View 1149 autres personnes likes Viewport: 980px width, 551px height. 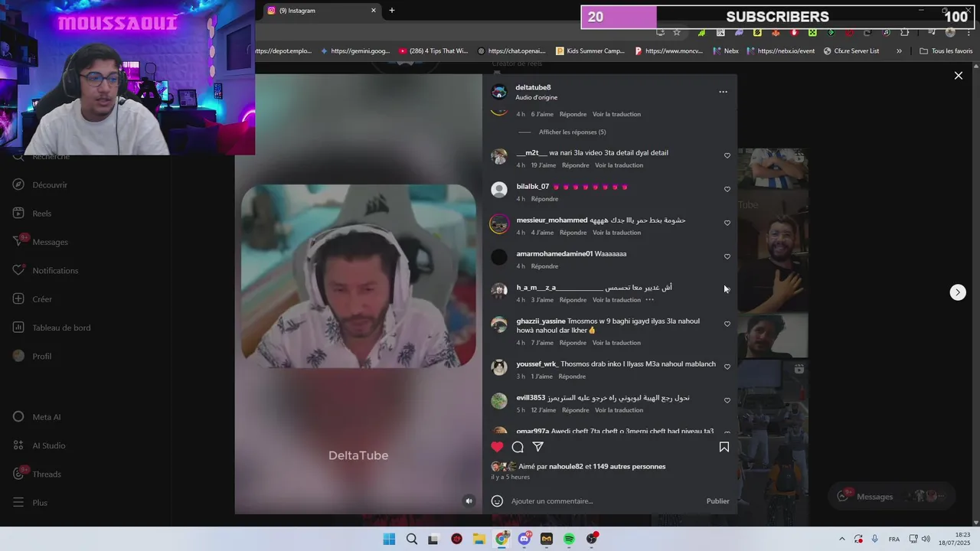coord(629,466)
